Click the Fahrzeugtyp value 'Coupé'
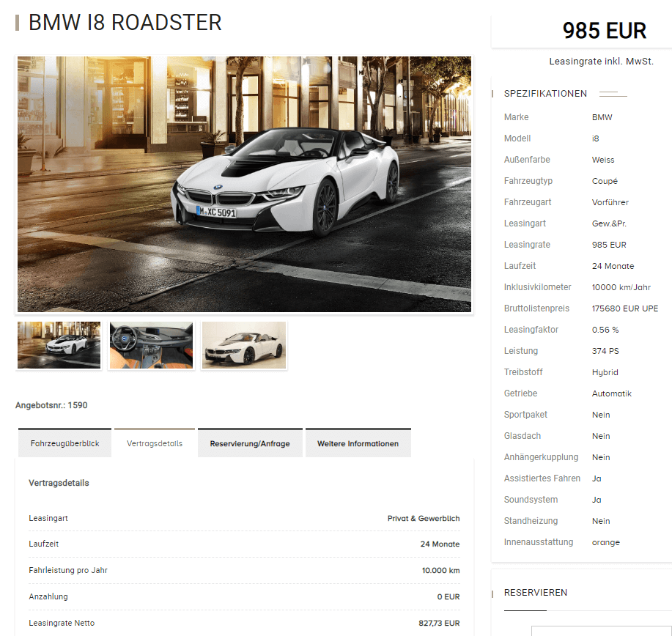This screenshot has width=672, height=636. (605, 181)
